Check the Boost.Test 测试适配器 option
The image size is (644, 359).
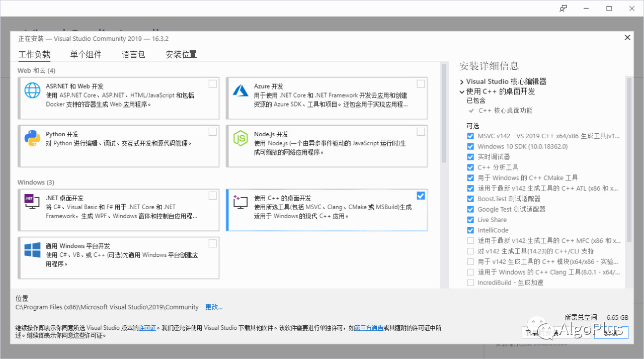[x=470, y=198]
